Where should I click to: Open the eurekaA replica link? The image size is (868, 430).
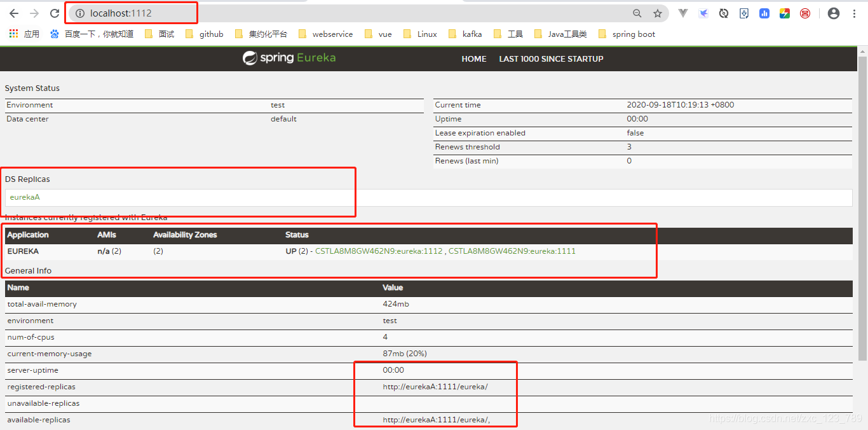click(25, 197)
